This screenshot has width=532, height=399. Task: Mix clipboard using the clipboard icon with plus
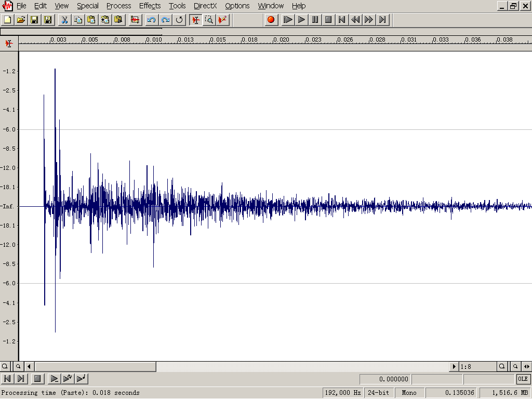coord(105,20)
